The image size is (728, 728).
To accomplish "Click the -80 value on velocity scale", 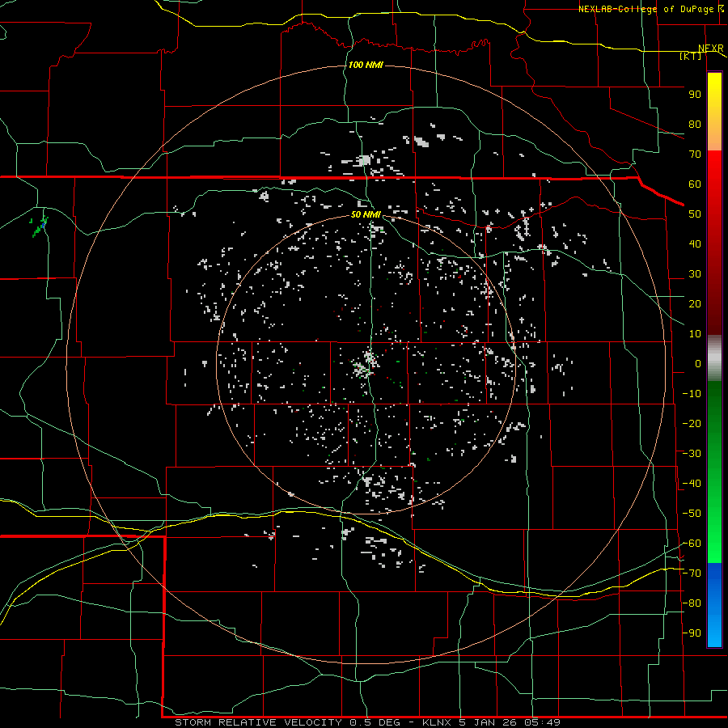I will click(692, 603).
